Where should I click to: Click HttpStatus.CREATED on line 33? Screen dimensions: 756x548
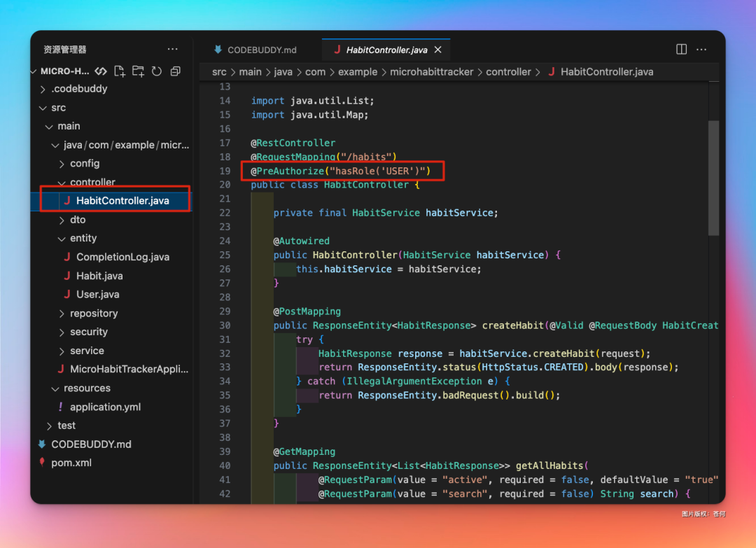coord(532,367)
